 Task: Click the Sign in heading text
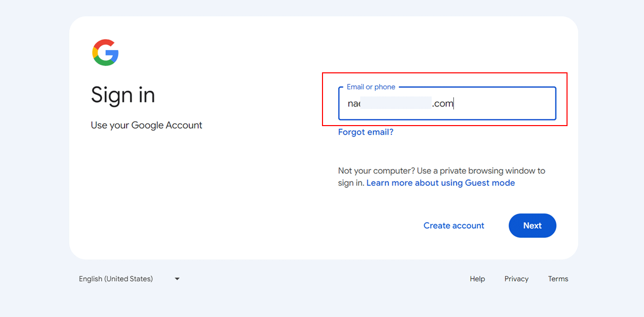[123, 95]
